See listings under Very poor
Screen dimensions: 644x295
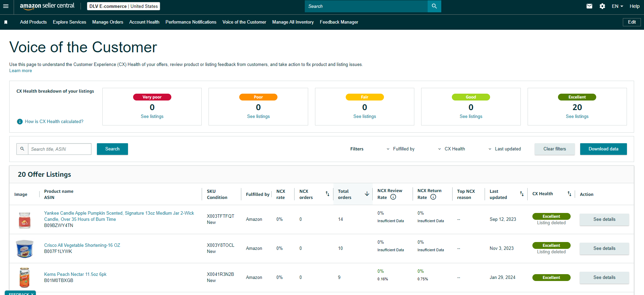pos(152,117)
